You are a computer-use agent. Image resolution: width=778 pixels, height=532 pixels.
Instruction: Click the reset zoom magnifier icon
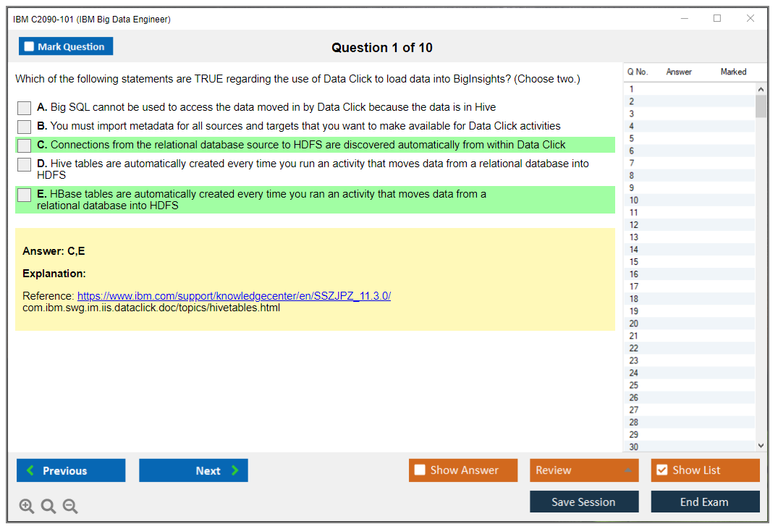click(x=48, y=506)
